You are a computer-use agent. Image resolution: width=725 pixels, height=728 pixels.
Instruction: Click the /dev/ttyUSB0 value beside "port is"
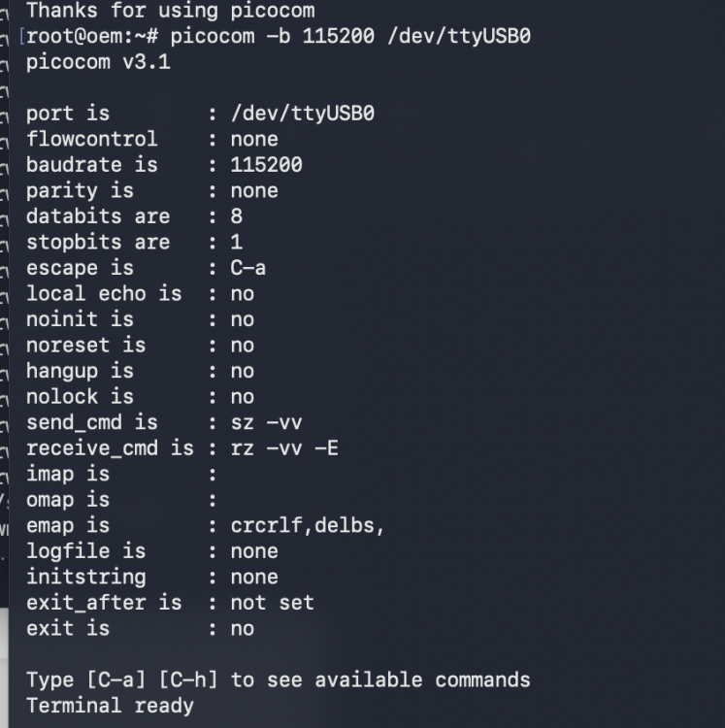[x=302, y=114]
